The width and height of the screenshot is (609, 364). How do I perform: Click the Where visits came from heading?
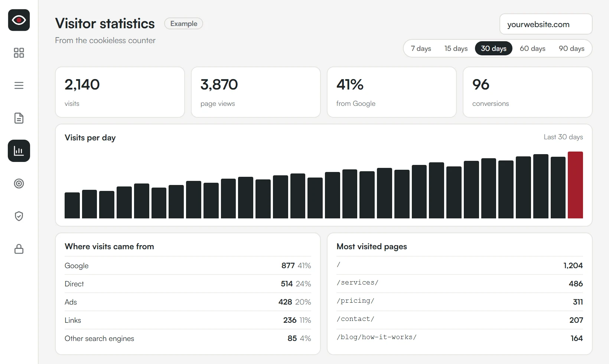click(x=109, y=247)
